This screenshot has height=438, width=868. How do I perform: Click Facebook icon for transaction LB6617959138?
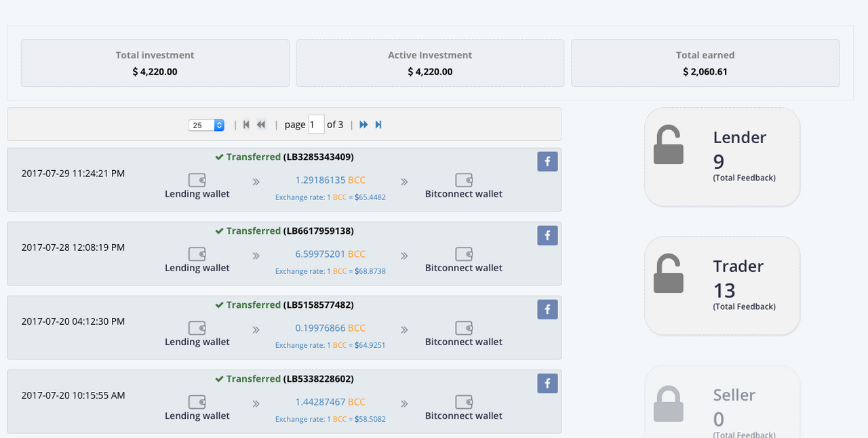(x=548, y=235)
